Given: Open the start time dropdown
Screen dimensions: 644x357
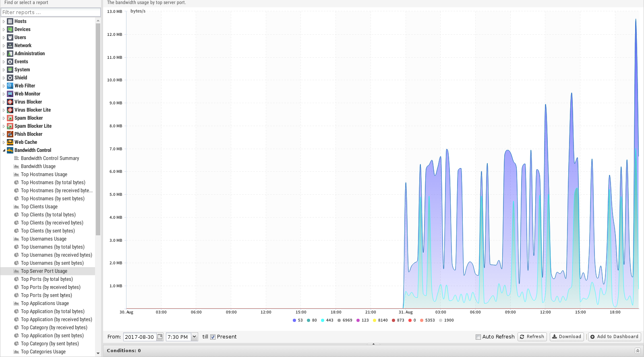Looking at the screenshot, I should click(195, 337).
